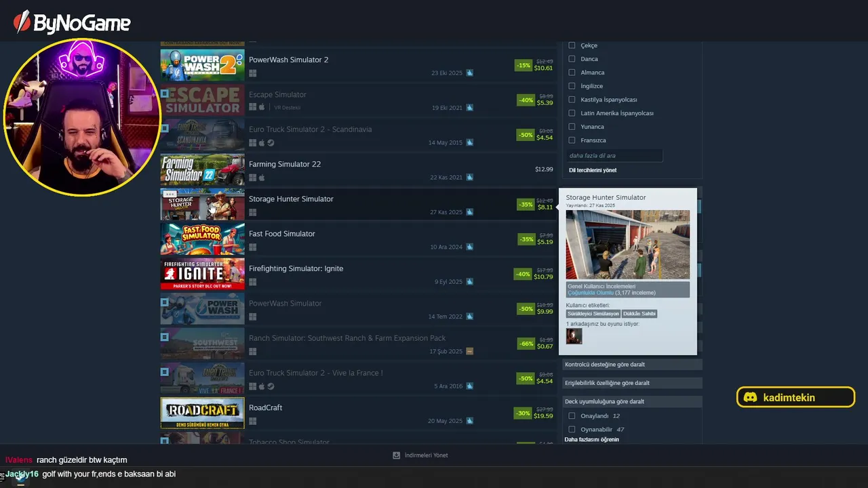
Task: Click the mixed review icon for Ranch Simulator expansion
Action: [469, 352]
